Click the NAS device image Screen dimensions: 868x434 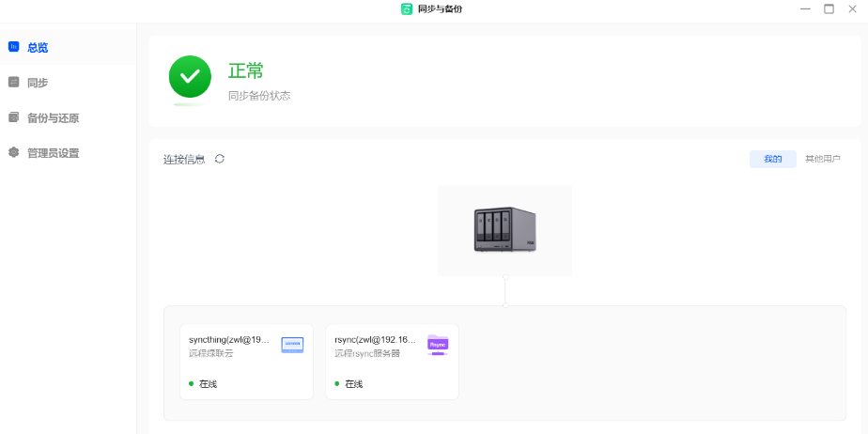point(504,230)
